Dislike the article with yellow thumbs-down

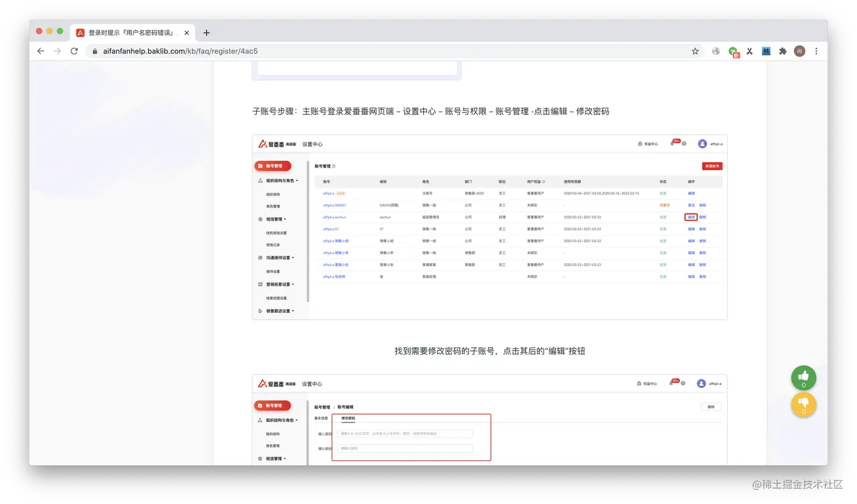click(803, 404)
